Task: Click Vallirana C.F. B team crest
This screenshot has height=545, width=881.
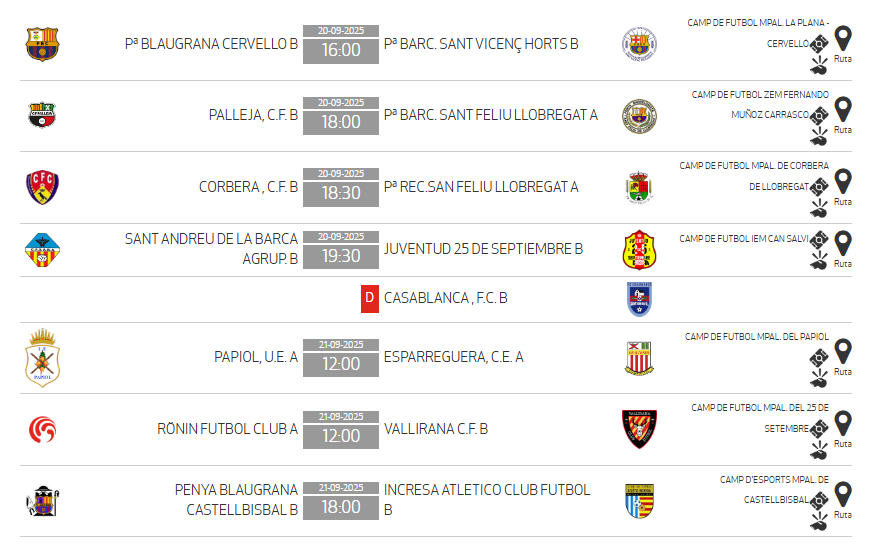Action: 639,429
